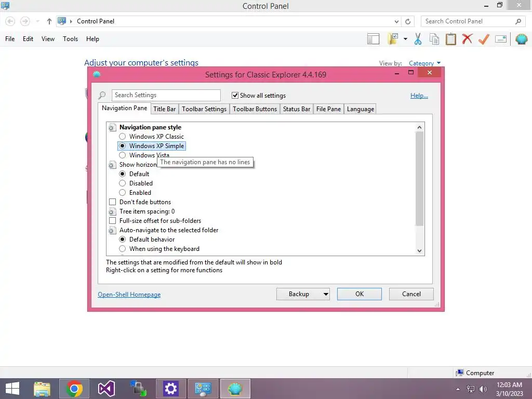532x399 pixels.
Task: Click the magnifier icon beside Search Settings
Action: click(x=102, y=96)
